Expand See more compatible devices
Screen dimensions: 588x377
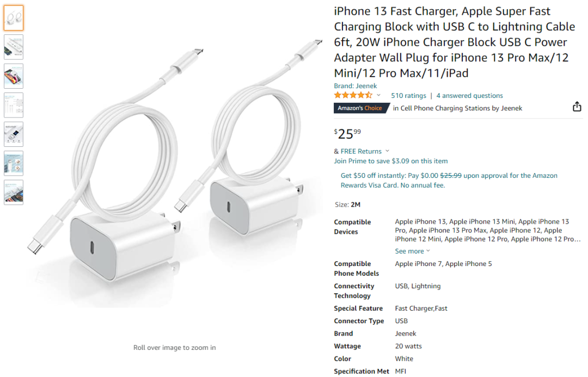[x=413, y=251]
